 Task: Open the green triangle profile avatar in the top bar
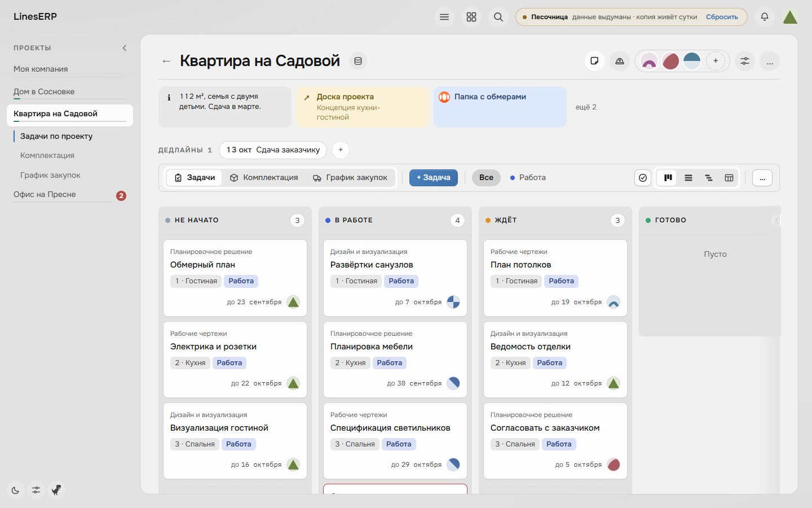(791, 17)
